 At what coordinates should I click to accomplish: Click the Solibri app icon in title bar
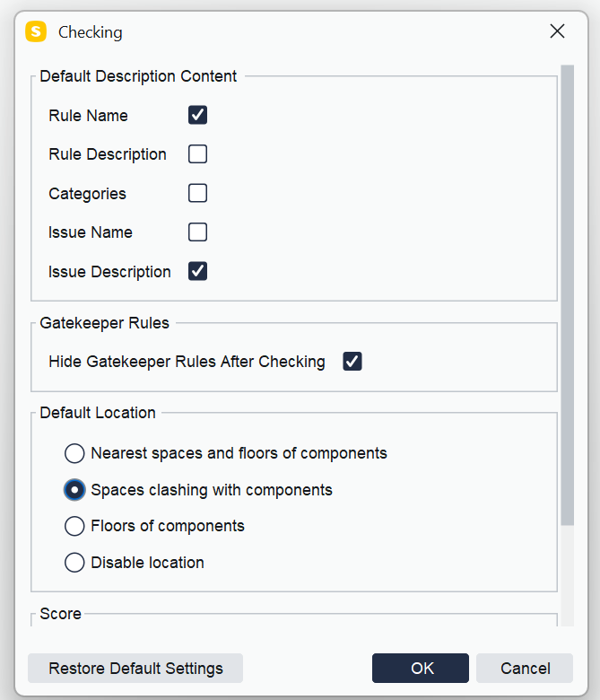coord(36,32)
